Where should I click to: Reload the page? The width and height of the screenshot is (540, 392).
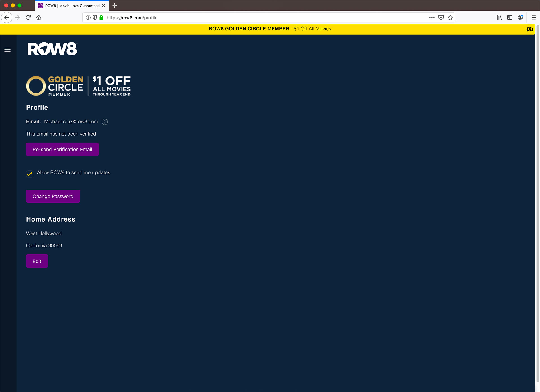(x=28, y=17)
